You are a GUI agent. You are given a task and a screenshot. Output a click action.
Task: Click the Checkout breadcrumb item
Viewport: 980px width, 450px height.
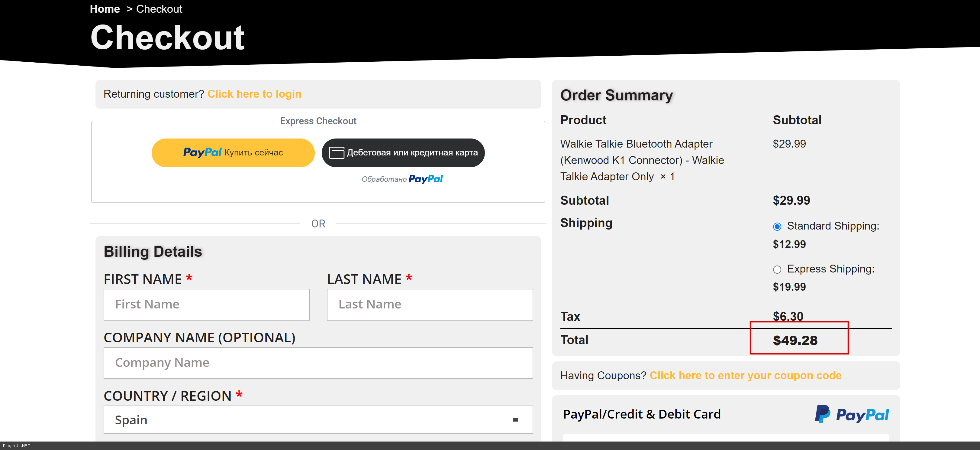pyautogui.click(x=159, y=9)
